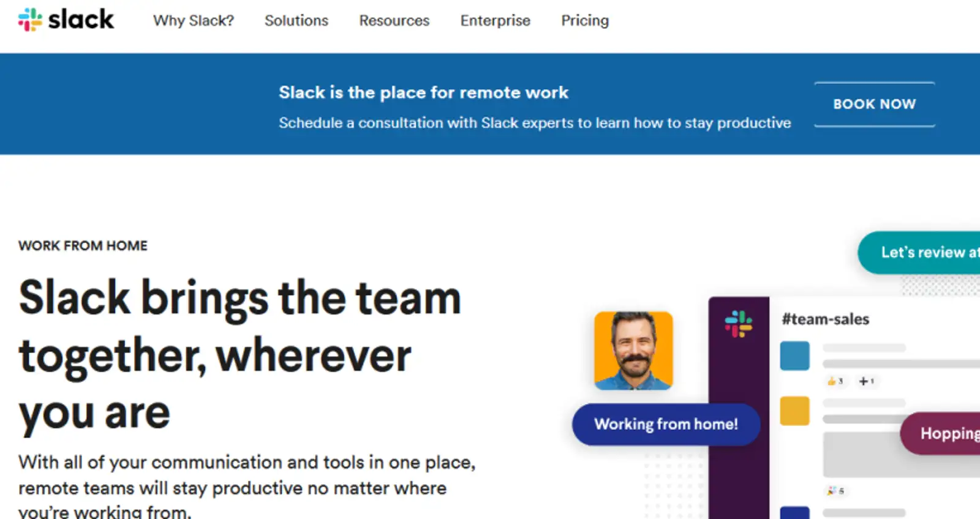Click the Slack logo in header

[x=66, y=20]
